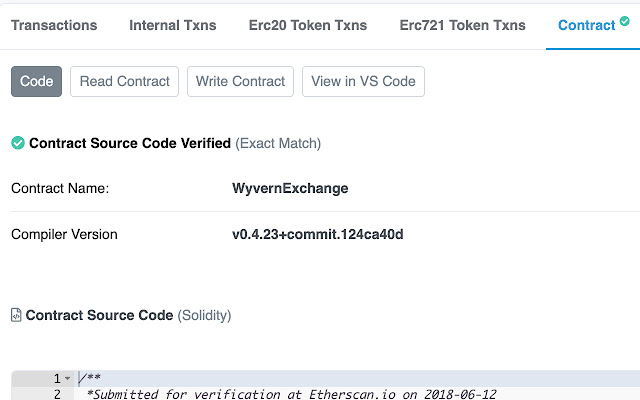Click the (Exact Match) text
The width and height of the screenshot is (640, 400).
pos(278,143)
